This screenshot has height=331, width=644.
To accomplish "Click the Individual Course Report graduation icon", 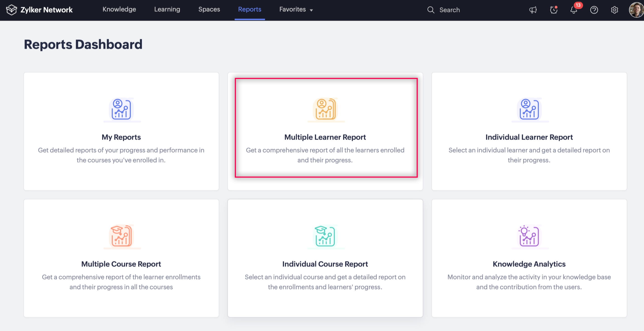I will point(325,236).
